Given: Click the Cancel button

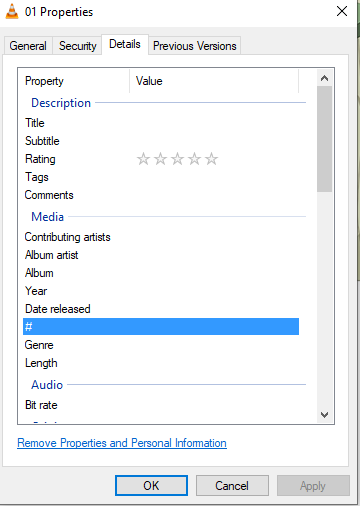Looking at the screenshot, I should [x=232, y=486].
